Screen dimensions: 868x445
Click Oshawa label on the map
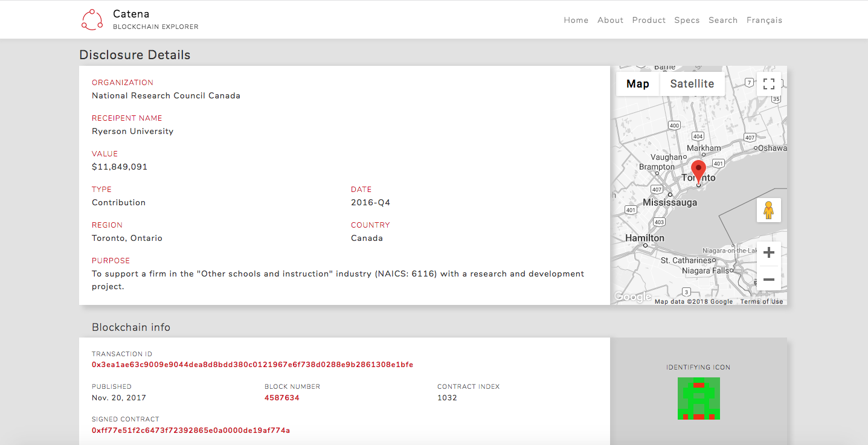(773, 148)
